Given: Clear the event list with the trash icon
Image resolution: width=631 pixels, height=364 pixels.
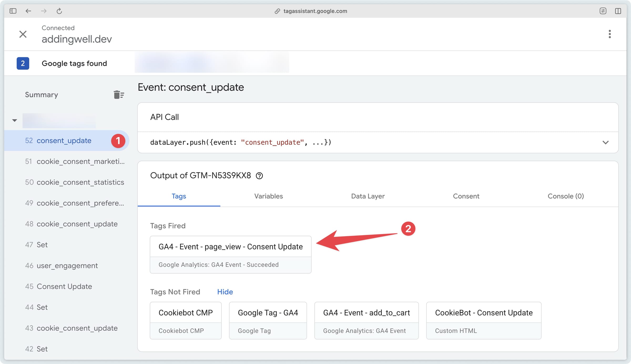Looking at the screenshot, I should click(119, 95).
